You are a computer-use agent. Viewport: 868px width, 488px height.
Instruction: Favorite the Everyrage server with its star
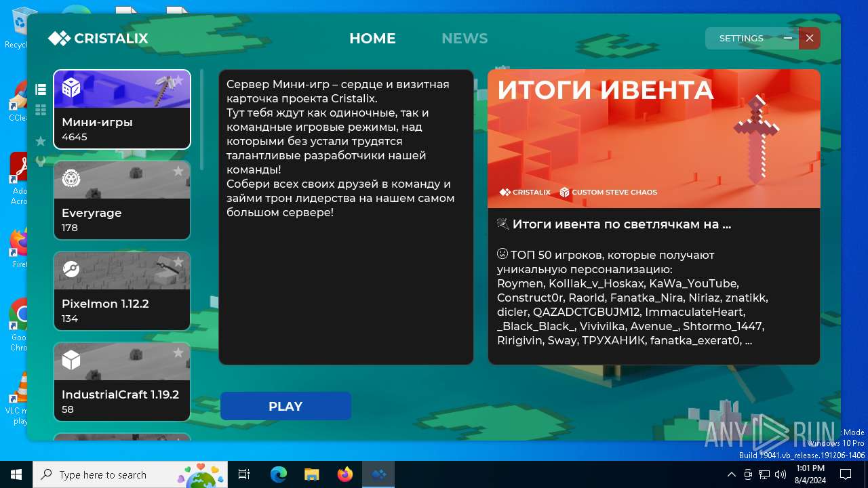pyautogui.click(x=178, y=171)
